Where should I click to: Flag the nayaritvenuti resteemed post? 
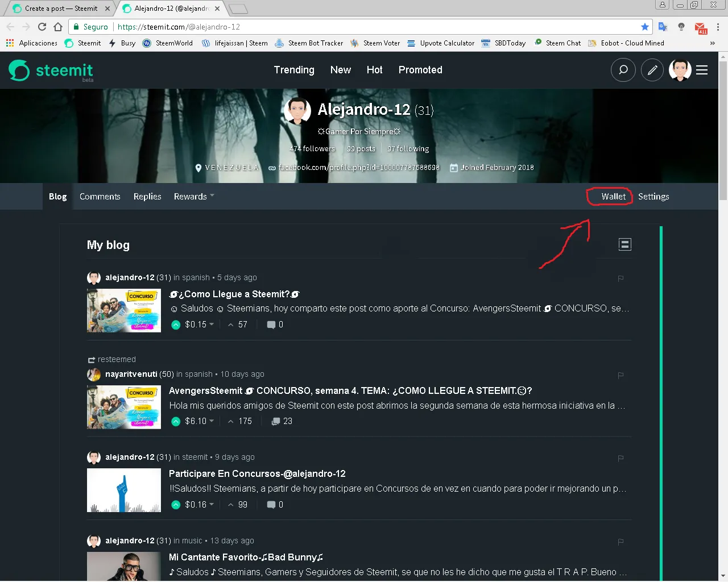621,375
